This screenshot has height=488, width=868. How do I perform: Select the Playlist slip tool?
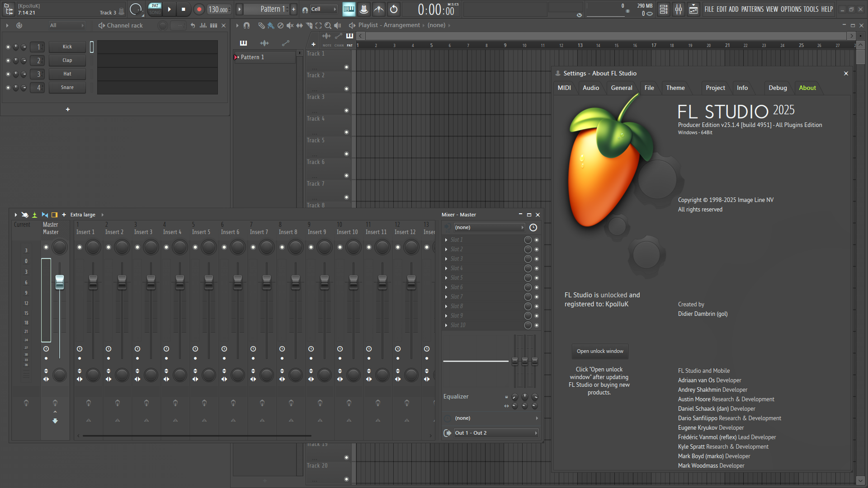click(299, 25)
